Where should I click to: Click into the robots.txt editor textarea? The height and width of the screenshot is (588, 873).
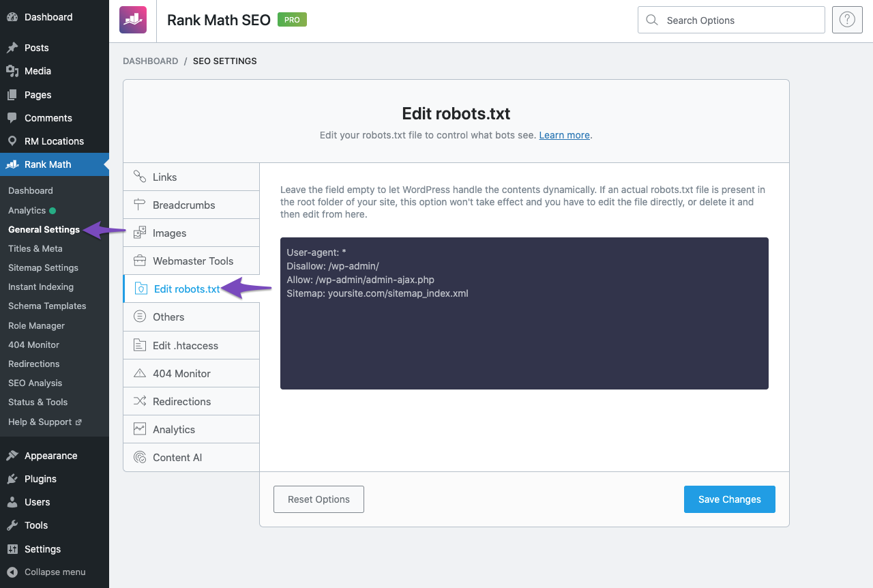pyautogui.click(x=524, y=313)
